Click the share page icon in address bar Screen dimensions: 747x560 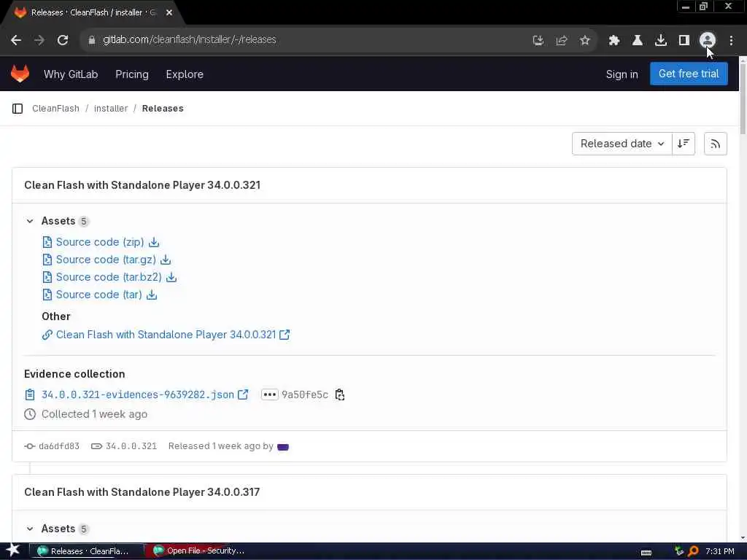pyautogui.click(x=562, y=40)
